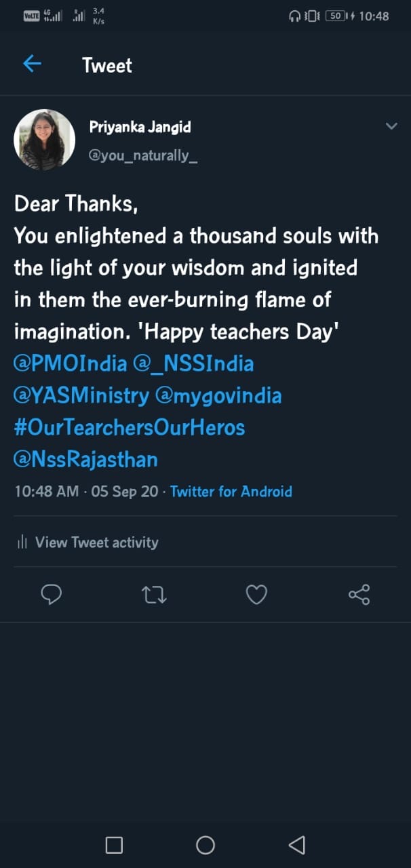Tap the Priyanka Jangid display name
Screen dimensions: 411x868
pyautogui.click(x=140, y=127)
